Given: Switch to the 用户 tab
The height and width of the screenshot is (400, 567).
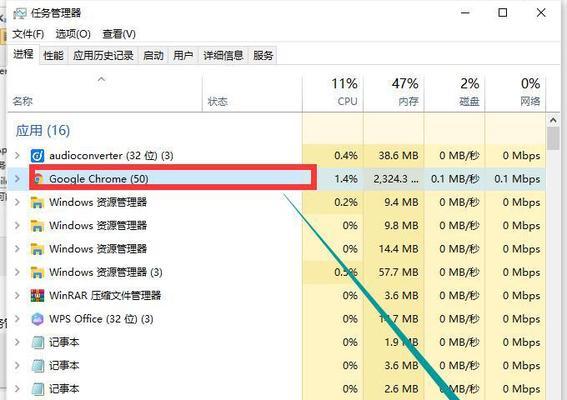Looking at the screenshot, I should click(x=183, y=55).
